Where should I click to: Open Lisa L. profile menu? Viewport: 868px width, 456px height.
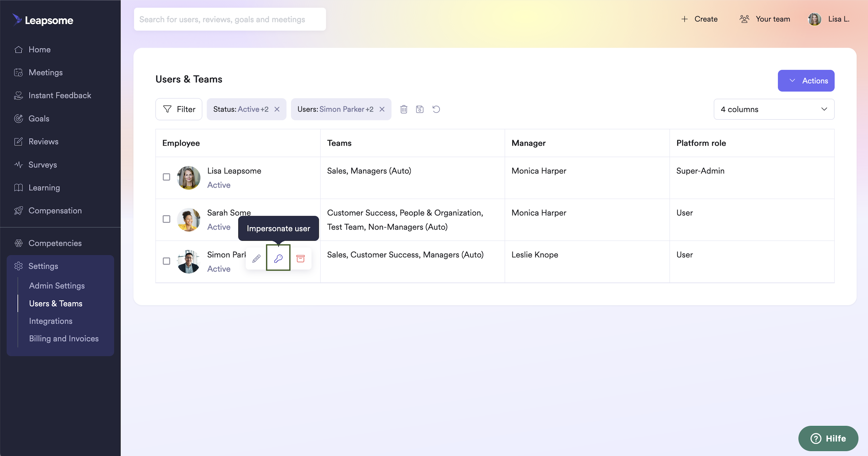[829, 19]
